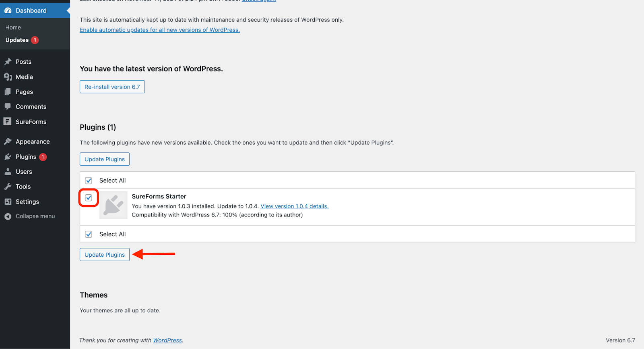Click the Collapse menu arrow icon
This screenshot has width=644, height=349.
click(8, 216)
